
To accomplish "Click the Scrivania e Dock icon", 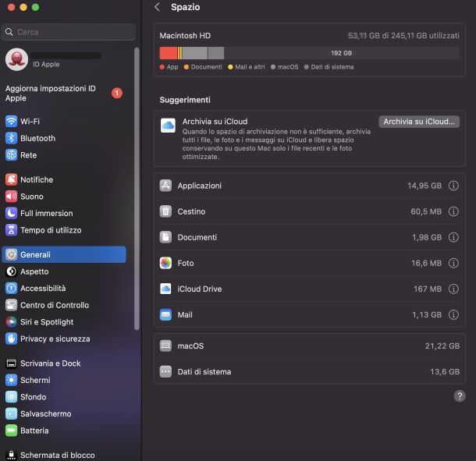I will (11, 363).
